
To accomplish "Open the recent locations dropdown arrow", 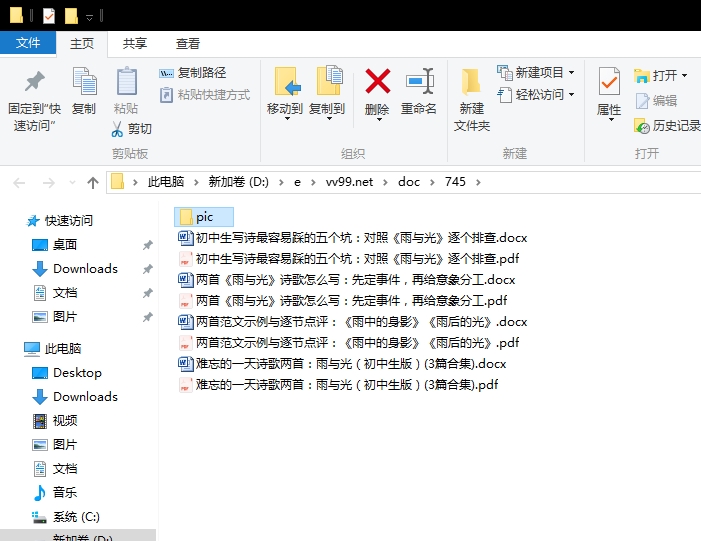I will point(72,182).
